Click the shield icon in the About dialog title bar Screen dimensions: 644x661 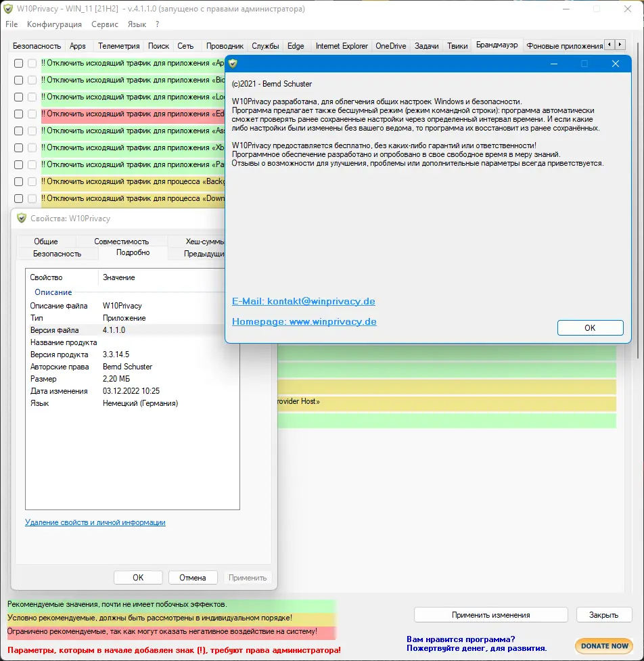(x=233, y=64)
